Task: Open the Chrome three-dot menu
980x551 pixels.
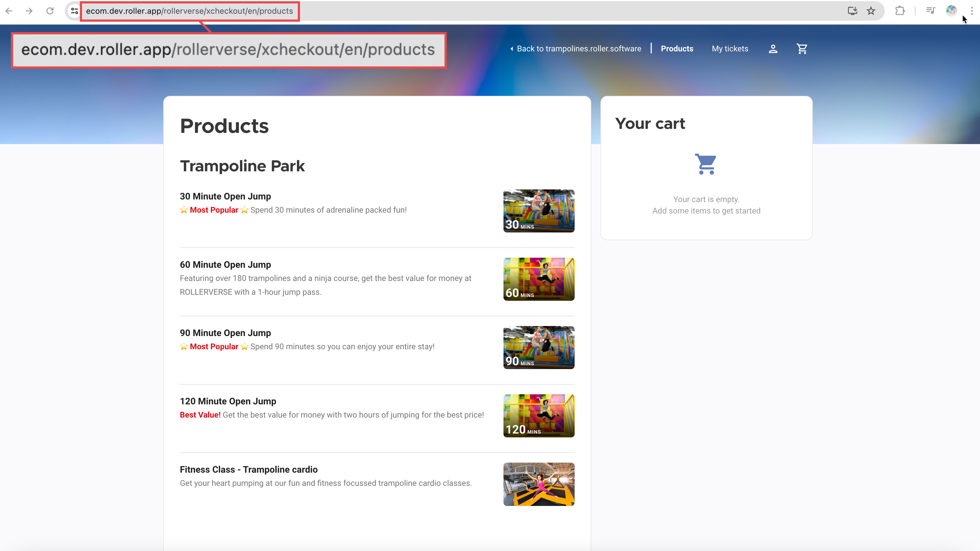Action: point(972,11)
